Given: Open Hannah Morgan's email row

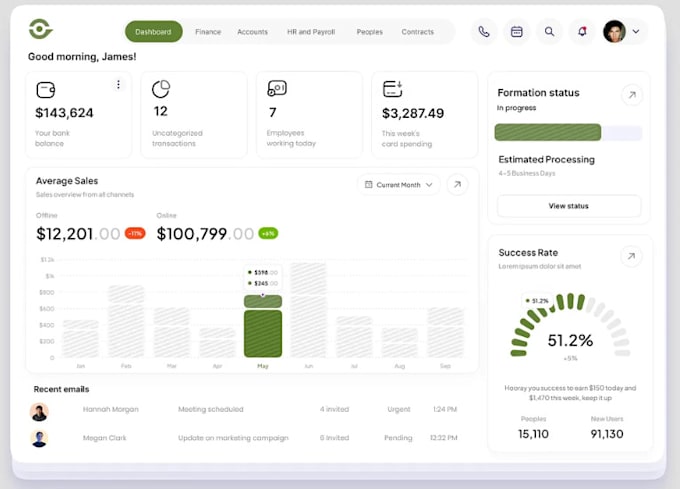Looking at the screenshot, I should 244,410.
